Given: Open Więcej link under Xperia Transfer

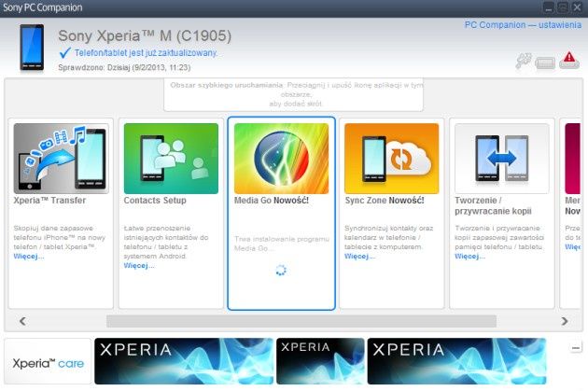Looking at the screenshot, I should pos(29,257).
